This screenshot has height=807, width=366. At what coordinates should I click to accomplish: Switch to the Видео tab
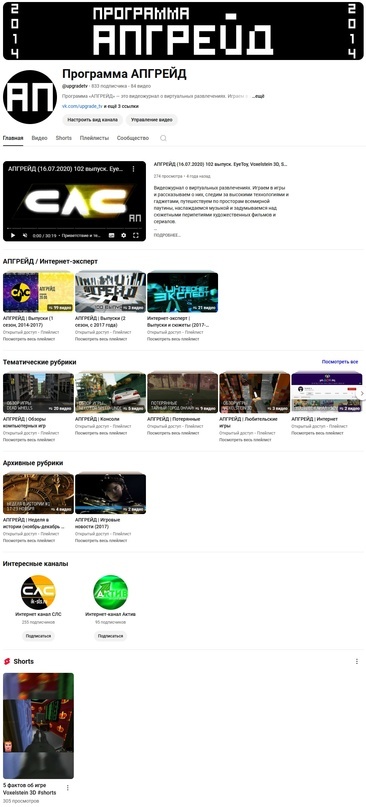point(40,138)
